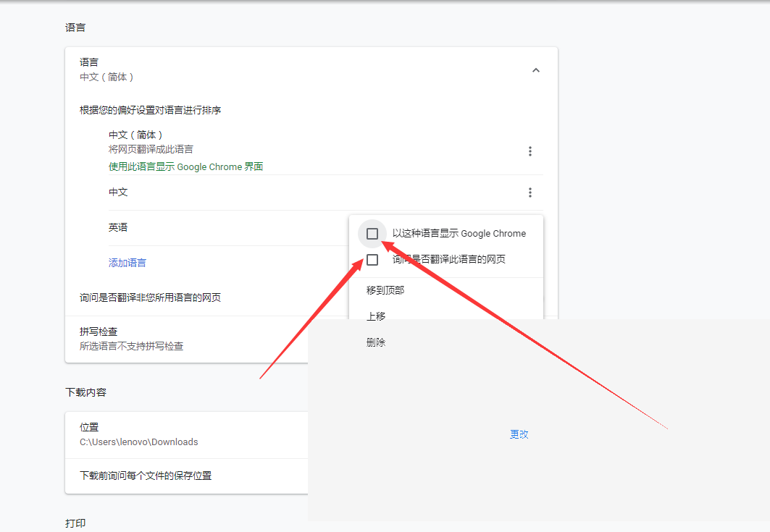Check 询问是否翻译此语言的网页 checkbox
This screenshot has height=532, width=770.
pos(372,260)
